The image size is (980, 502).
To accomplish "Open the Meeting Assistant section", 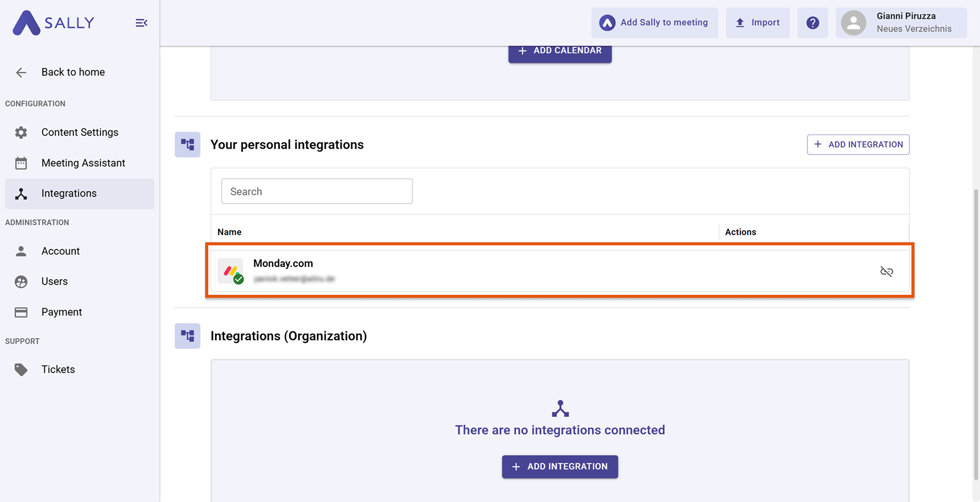I will [x=82, y=163].
